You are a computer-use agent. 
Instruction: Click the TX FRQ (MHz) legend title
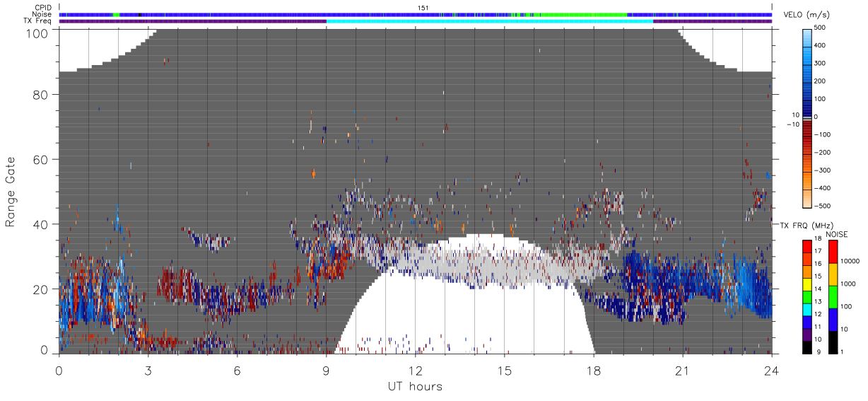tap(807, 225)
